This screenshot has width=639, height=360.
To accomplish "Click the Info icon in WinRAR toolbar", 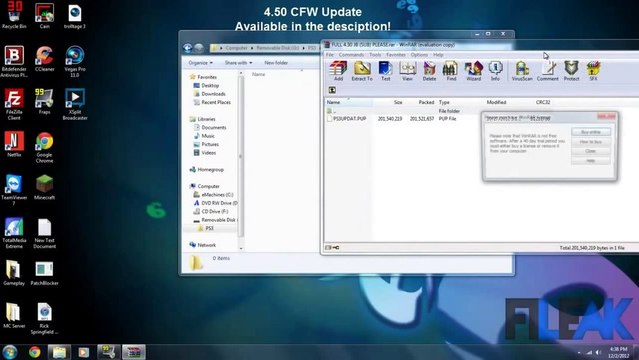I will pos(495,71).
